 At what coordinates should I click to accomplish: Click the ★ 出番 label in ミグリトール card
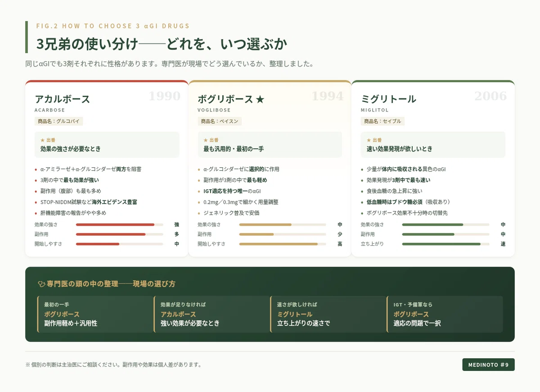(374, 140)
